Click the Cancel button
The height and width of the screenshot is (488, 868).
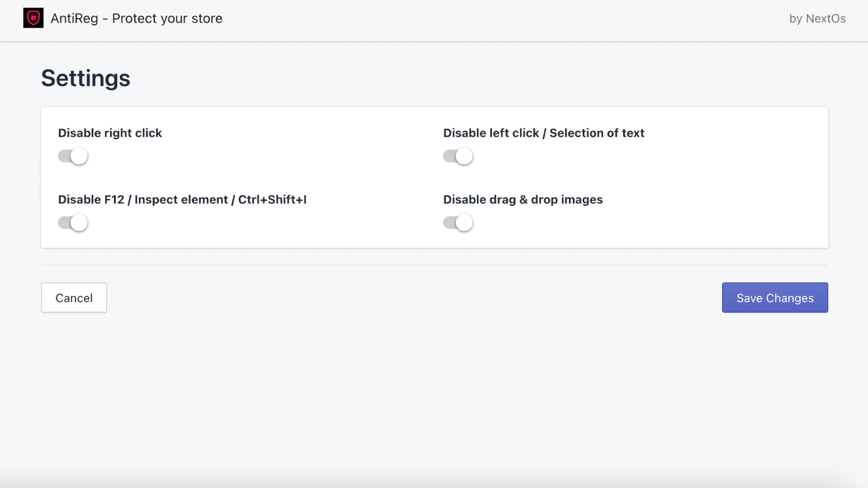pos(74,298)
